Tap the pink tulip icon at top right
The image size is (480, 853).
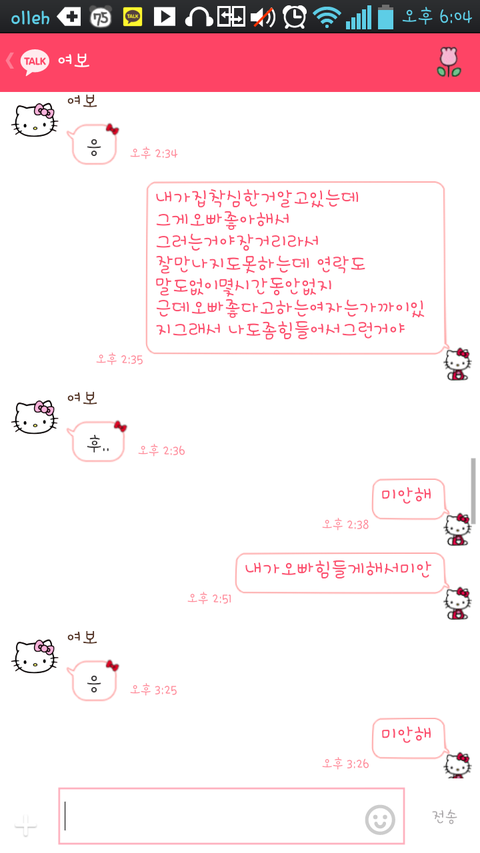point(449,61)
